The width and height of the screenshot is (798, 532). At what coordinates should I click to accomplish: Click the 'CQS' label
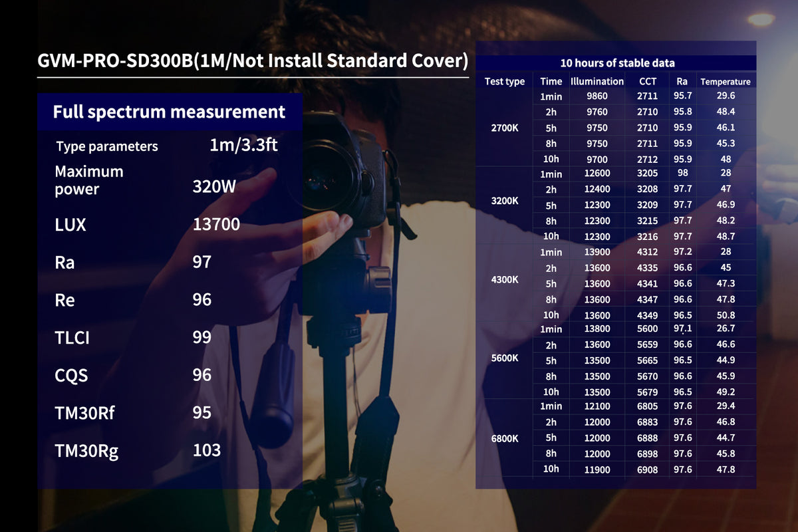(71, 376)
